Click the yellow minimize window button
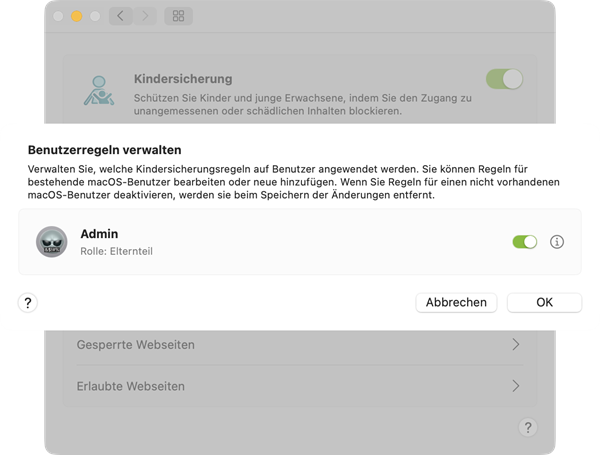This screenshot has height=455, width=600. click(77, 16)
